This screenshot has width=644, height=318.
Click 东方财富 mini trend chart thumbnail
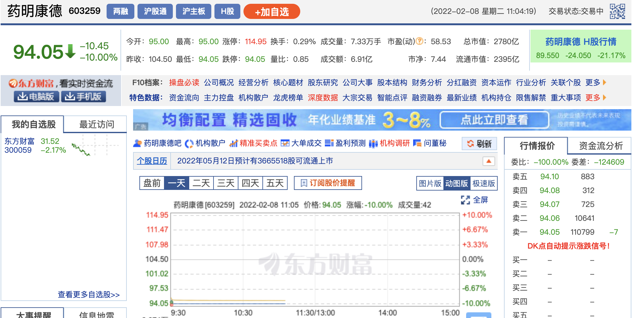(95, 145)
